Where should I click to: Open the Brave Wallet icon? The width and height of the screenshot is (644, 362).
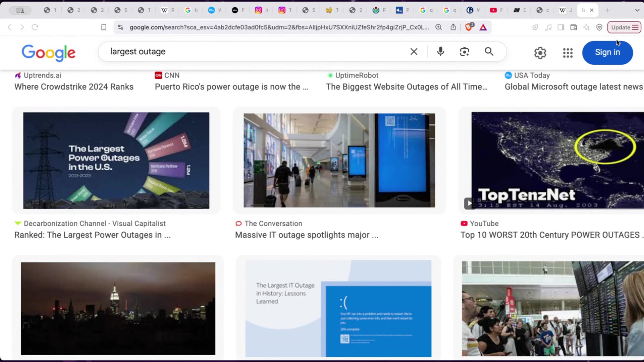574,27
